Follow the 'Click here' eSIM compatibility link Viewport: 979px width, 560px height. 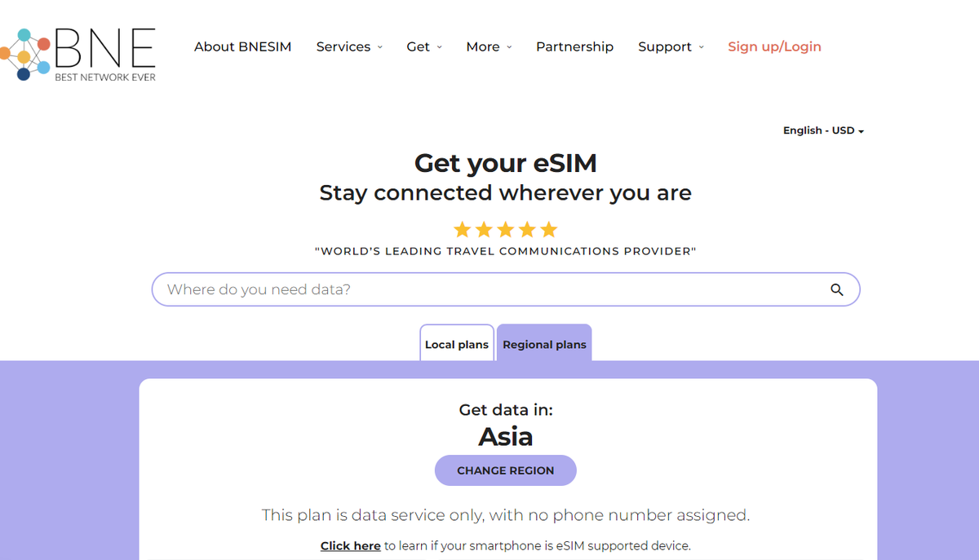coord(350,545)
